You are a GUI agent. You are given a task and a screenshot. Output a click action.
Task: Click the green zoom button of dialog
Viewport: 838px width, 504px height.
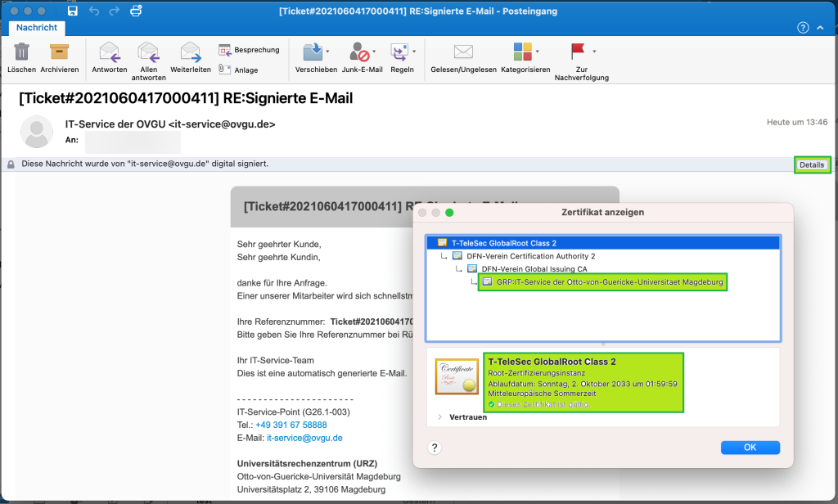(x=449, y=213)
